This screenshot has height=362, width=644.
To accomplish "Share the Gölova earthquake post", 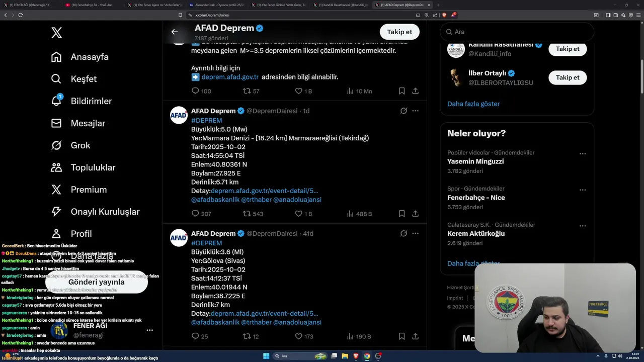I will [415, 336].
